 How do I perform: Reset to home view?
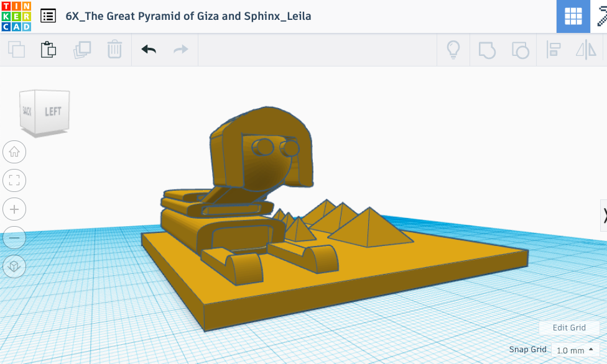pyautogui.click(x=14, y=152)
